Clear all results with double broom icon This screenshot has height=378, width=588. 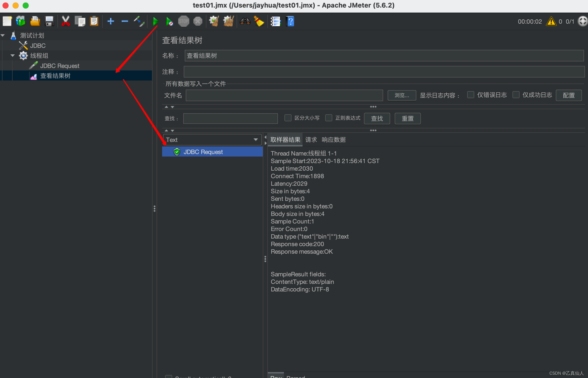229,21
